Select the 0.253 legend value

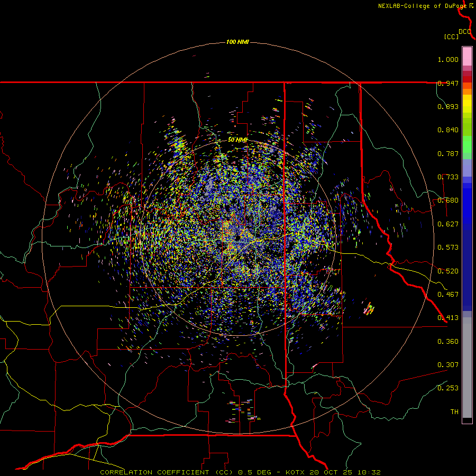point(448,388)
